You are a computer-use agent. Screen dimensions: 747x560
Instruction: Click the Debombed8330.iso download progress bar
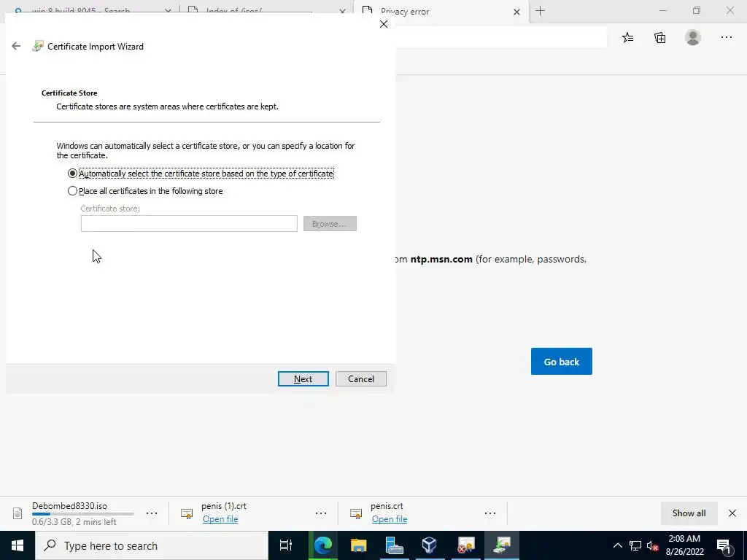click(83, 514)
